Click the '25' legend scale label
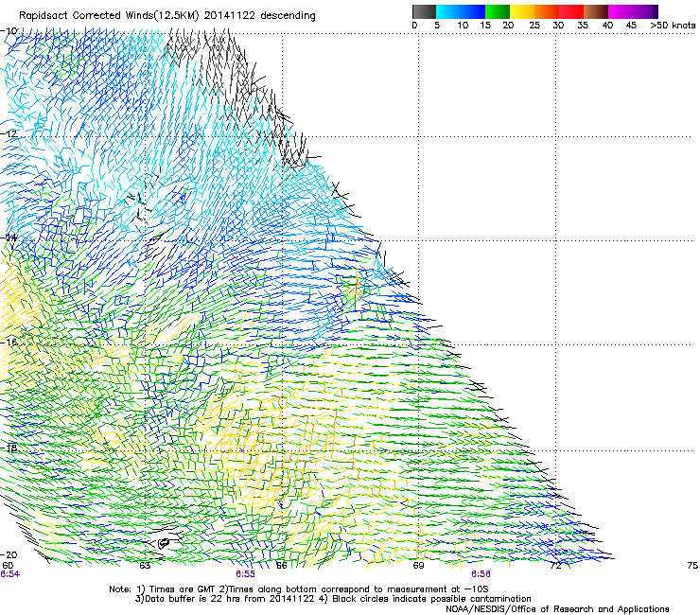 tap(534, 25)
